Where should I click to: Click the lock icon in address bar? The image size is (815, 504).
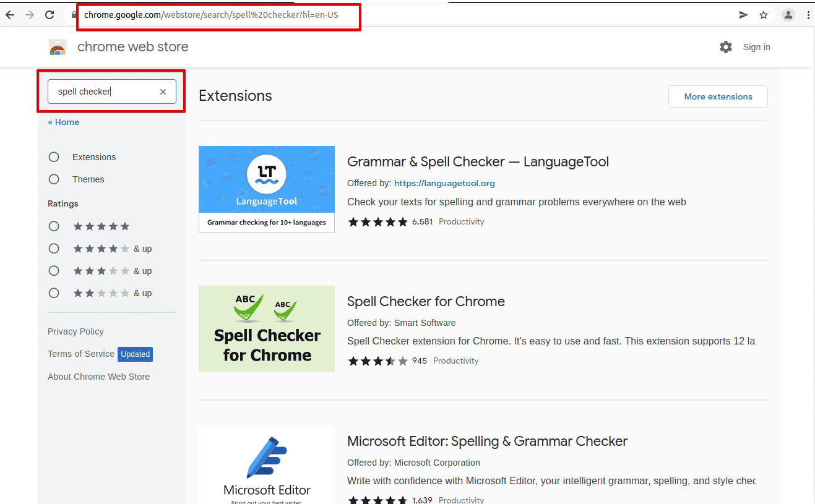74,15
